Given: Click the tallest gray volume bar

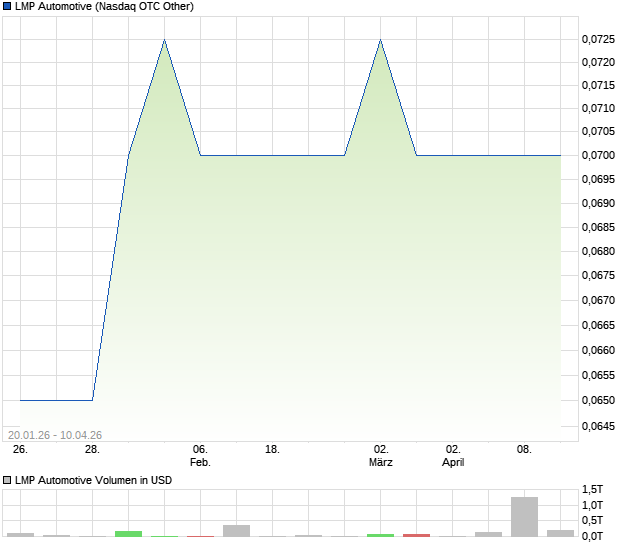Looking at the screenshot, I should (524, 517).
